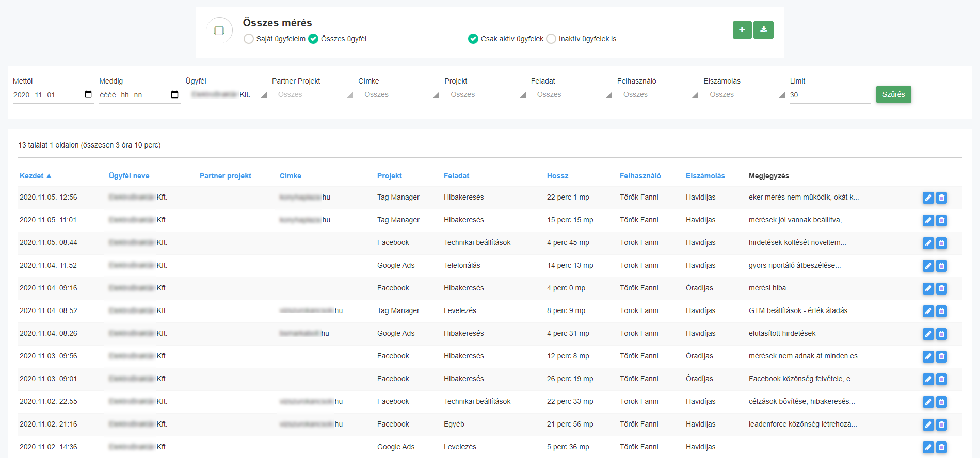The image size is (980, 458).
Task: Click the green plus add measurement button
Action: coord(742,30)
